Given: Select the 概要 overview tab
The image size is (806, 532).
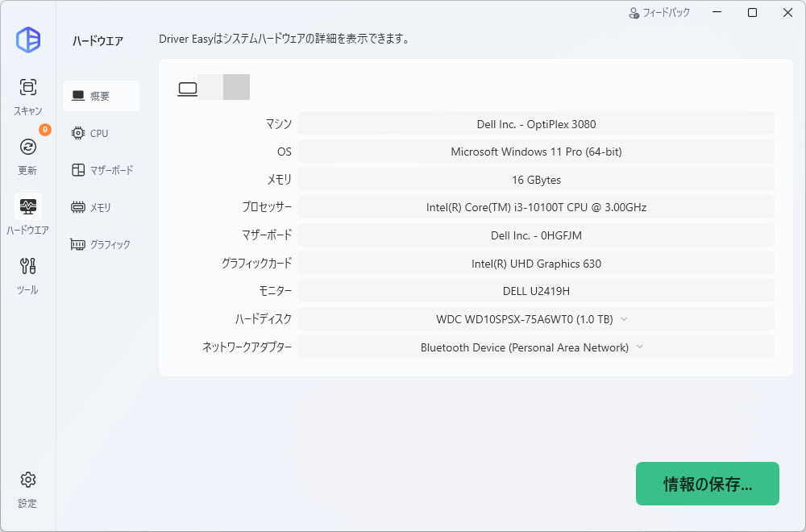Looking at the screenshot, I should point(102,96).
